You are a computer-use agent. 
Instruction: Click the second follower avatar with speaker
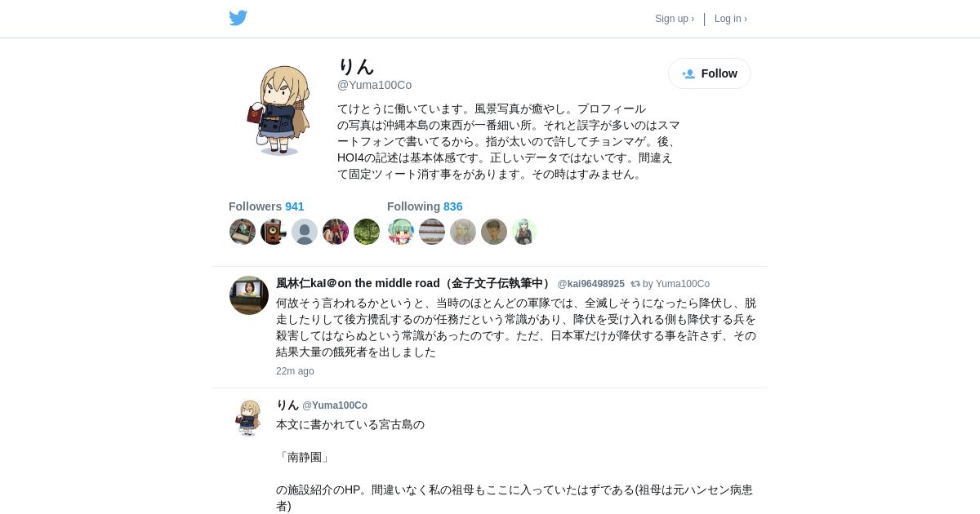[x=274, y=232]
